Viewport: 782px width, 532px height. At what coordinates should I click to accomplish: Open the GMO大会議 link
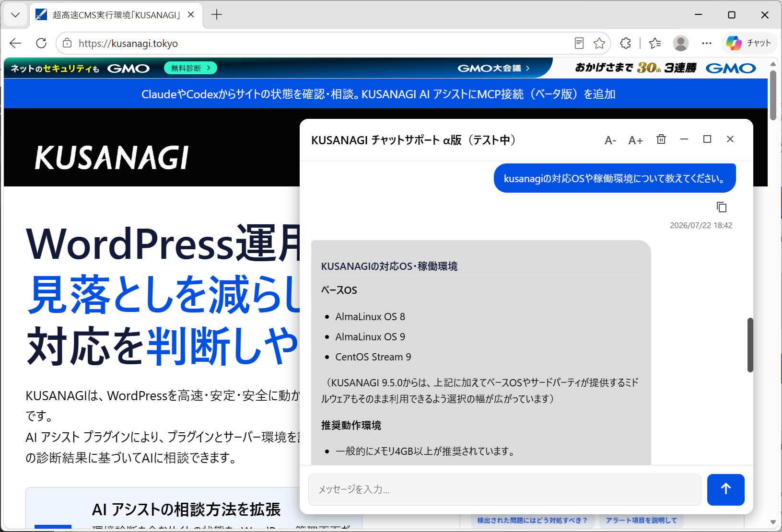click(494, 68)
